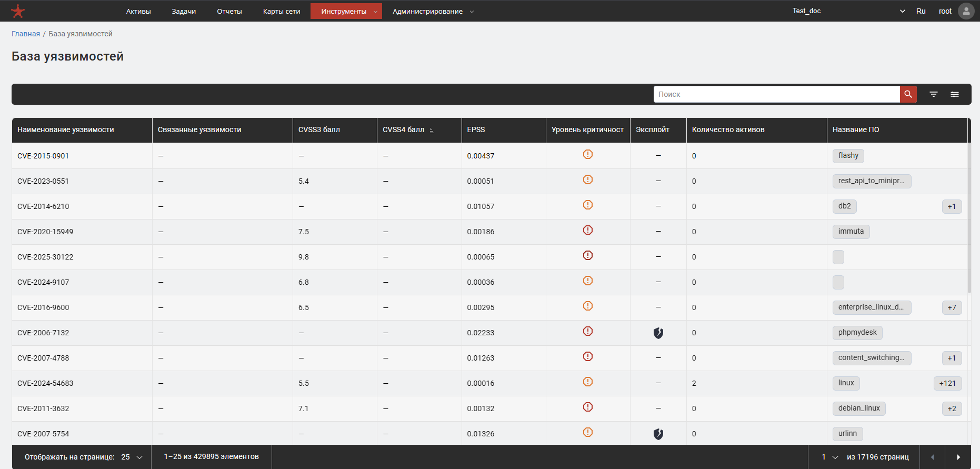This screenshot has width=980, height=469.
Task: Click the Главная breadcrumb link
Action: pyautogui.click(x=26, y=34)
